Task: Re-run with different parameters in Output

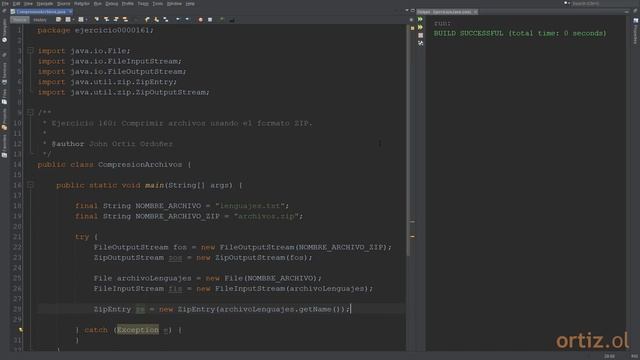Action: 420,27
